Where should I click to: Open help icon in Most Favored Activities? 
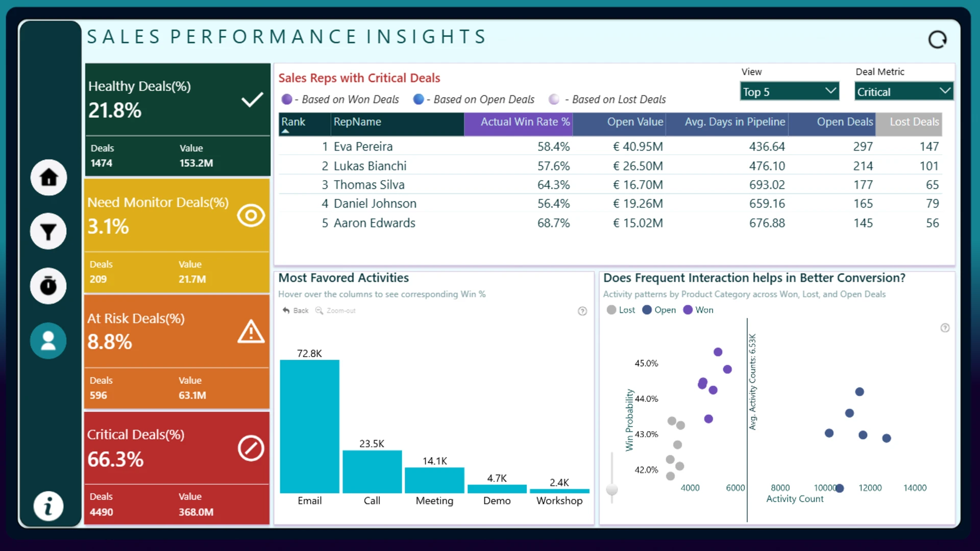pyautogui.click(x=582, y=311)
